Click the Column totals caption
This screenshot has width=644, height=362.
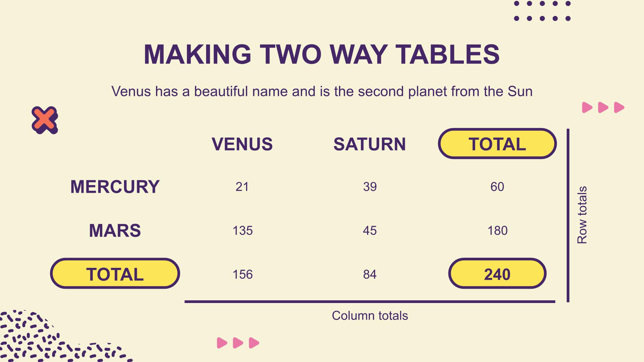[x=370, y=316]
